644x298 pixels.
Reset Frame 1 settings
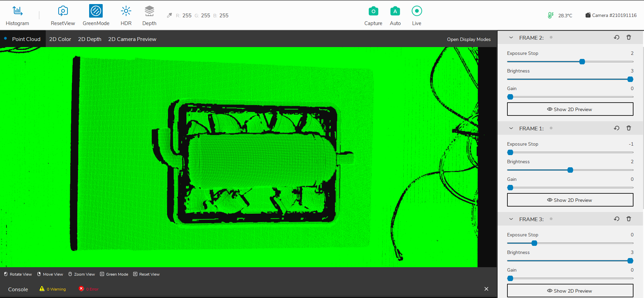click(617, 128)
